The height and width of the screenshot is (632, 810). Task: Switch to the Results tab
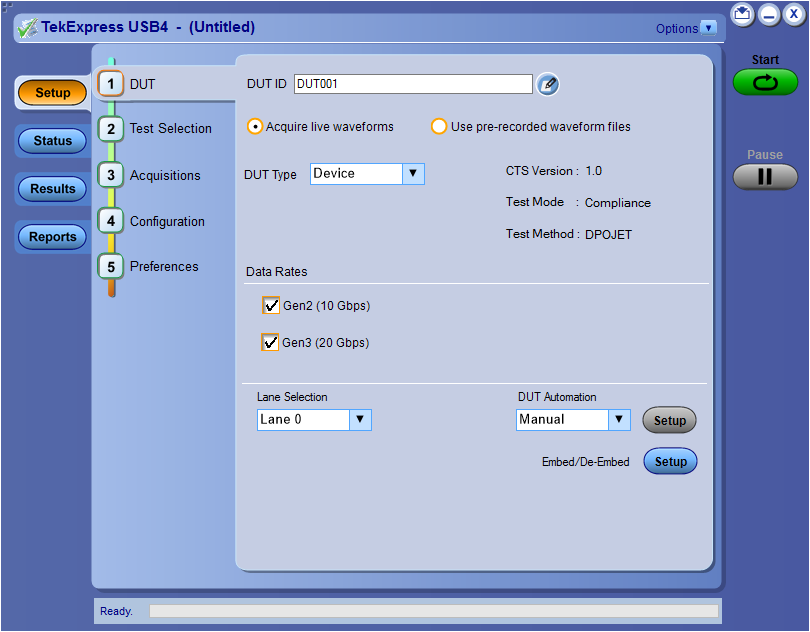[53, 189]
